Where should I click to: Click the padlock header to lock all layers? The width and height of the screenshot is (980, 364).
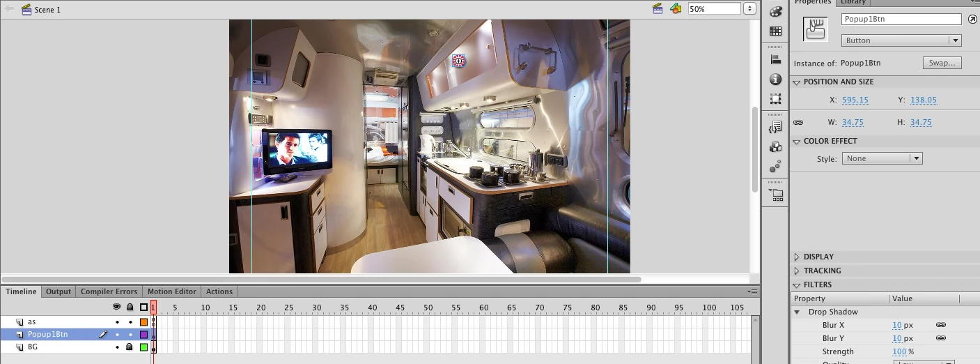(x=130, y=307)
